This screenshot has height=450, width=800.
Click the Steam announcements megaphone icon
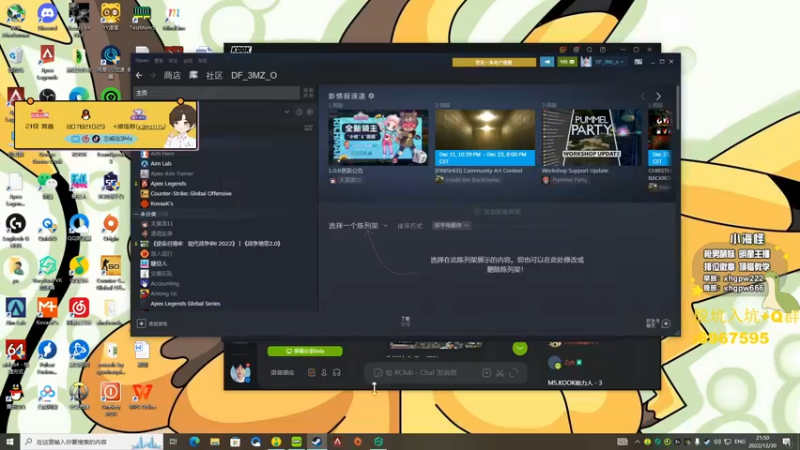pos(546,62)
